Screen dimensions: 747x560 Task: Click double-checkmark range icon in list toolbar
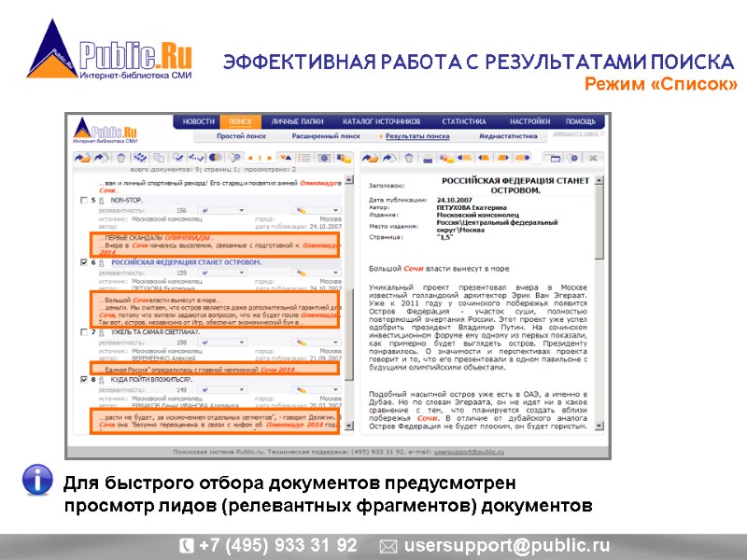(x=196, y=158)
